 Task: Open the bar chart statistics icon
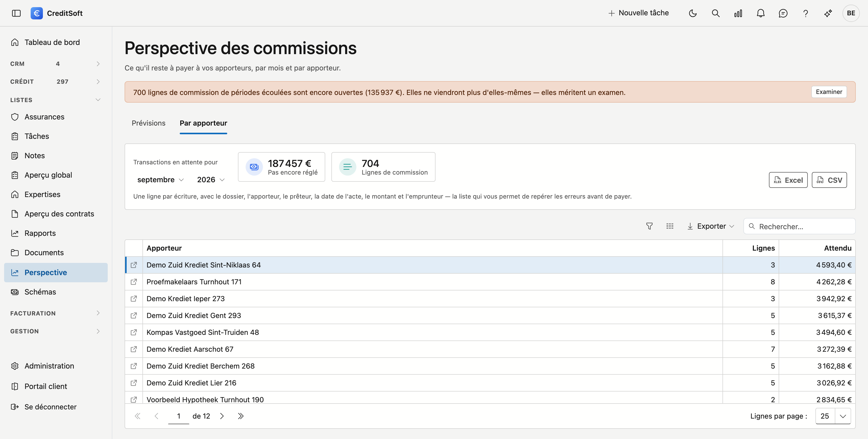(738, 13)
